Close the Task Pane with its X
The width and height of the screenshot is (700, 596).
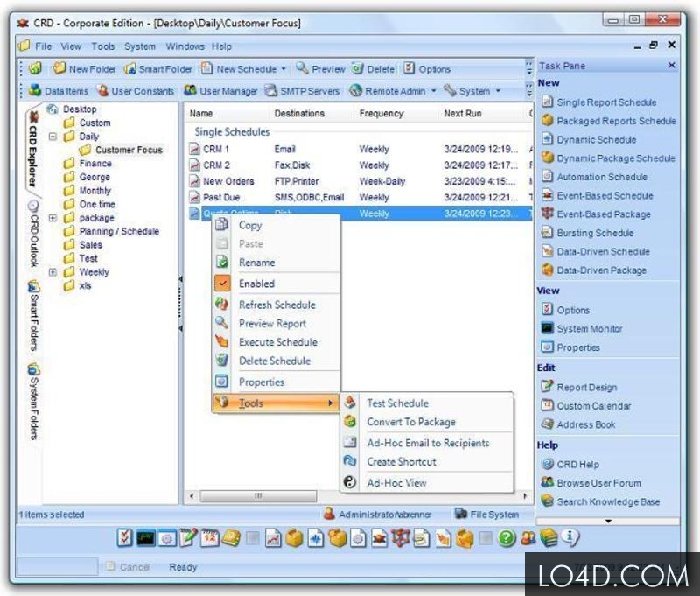(x=671, y=65)
